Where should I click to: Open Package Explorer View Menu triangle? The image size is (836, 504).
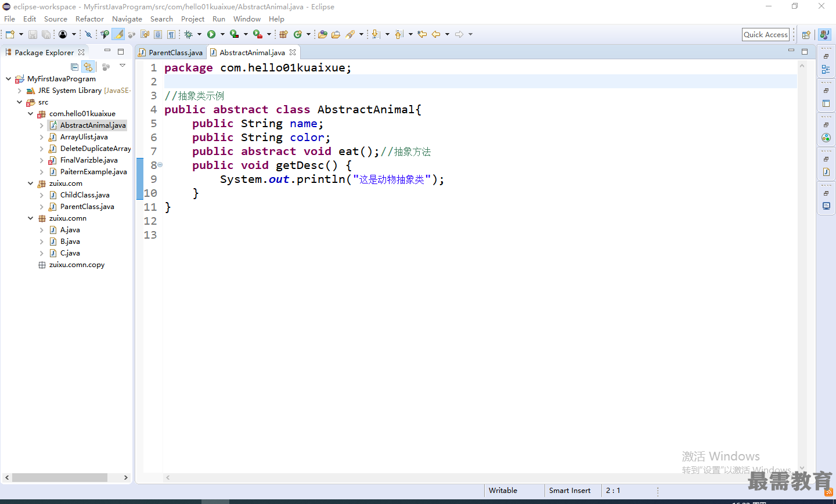122,66
